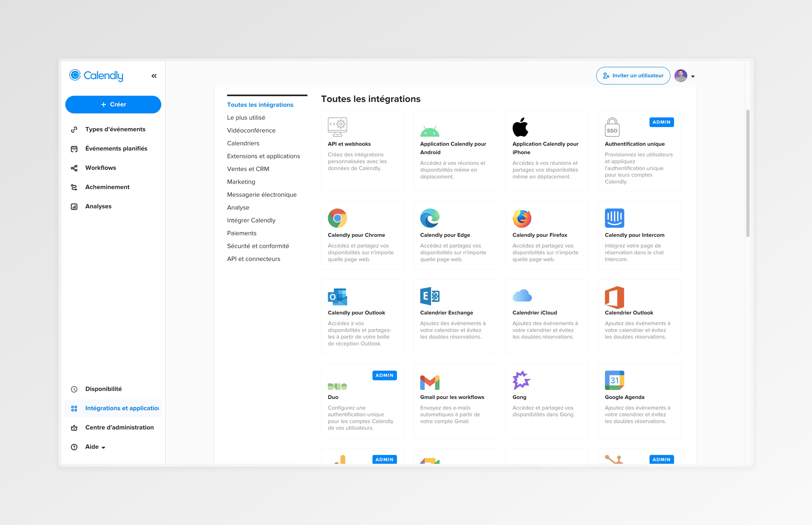This screenshot has width=812, height=525.
Task: Open account menu dropdown arrow
Action: coord(693,76)
